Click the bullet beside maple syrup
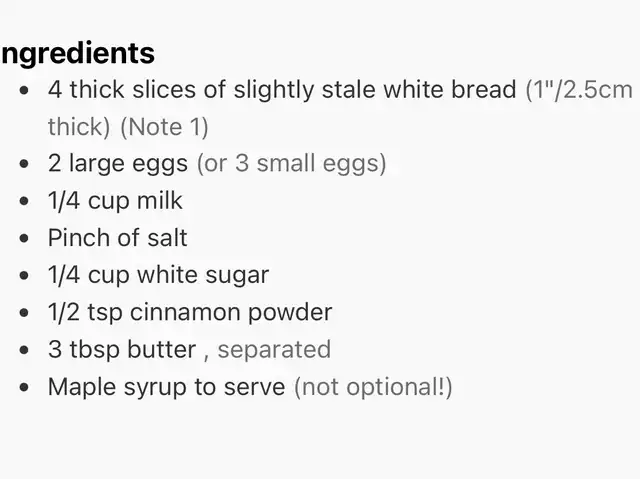Image resolution: width=640 pixels, height=479 pixels. 24,387
